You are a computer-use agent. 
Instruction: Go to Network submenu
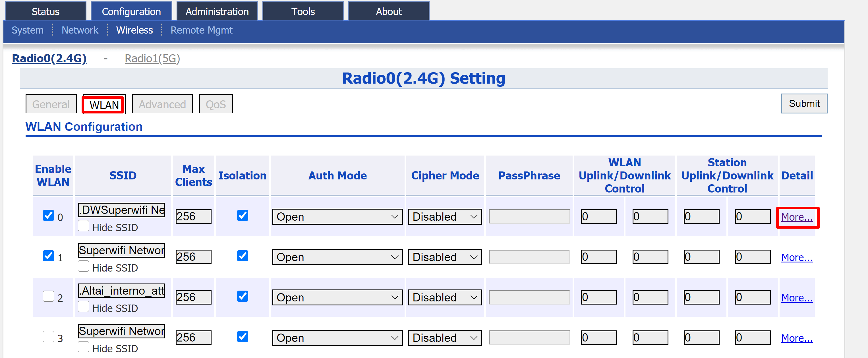pos(80,30)
